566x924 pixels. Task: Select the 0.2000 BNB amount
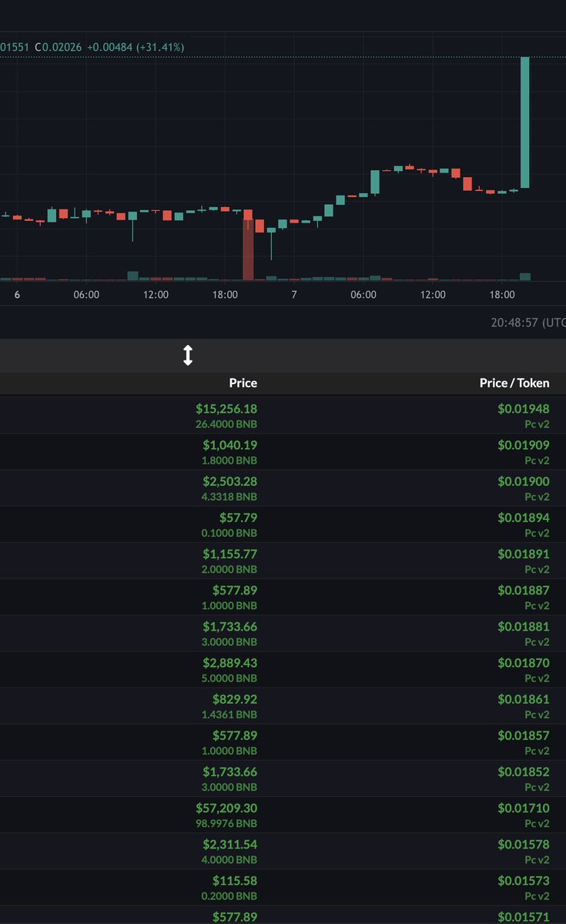point(229,896)
